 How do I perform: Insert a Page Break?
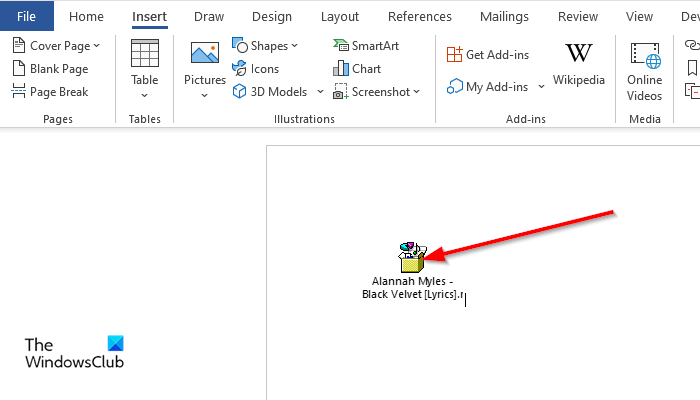pos(52,92)
